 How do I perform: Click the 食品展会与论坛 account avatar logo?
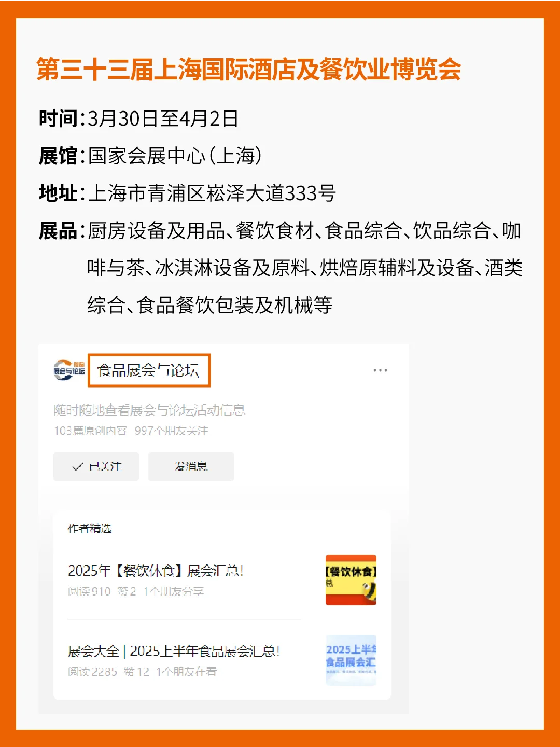coord(69,370)
